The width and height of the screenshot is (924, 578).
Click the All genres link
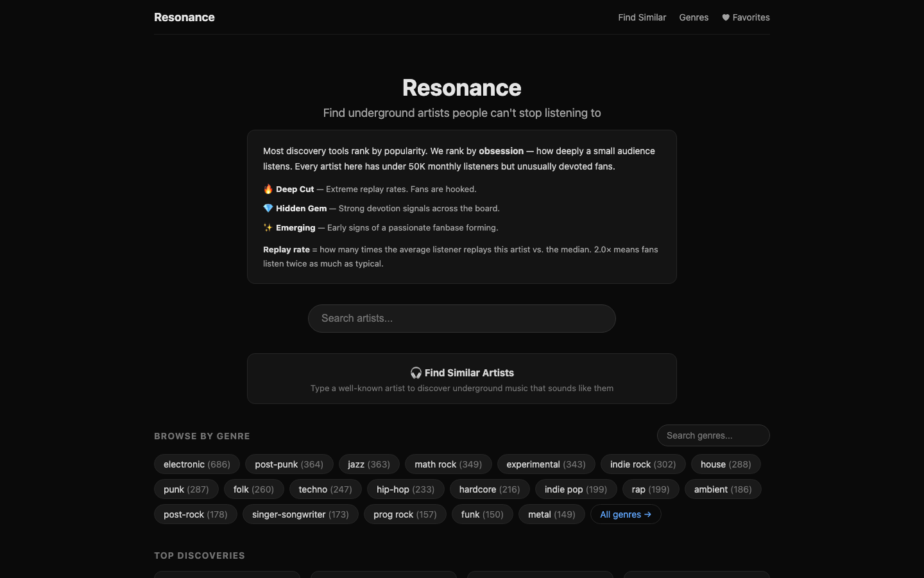pyautogui.click(x=626, y=514)
